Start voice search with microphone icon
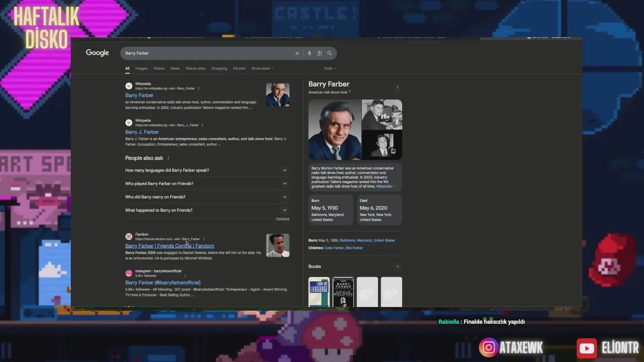 (x=309, y=53)
